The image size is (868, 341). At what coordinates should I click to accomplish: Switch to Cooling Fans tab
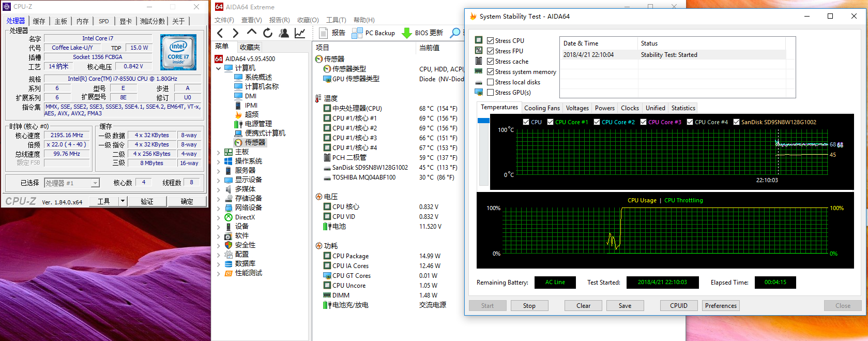click(x=542, y=108)
